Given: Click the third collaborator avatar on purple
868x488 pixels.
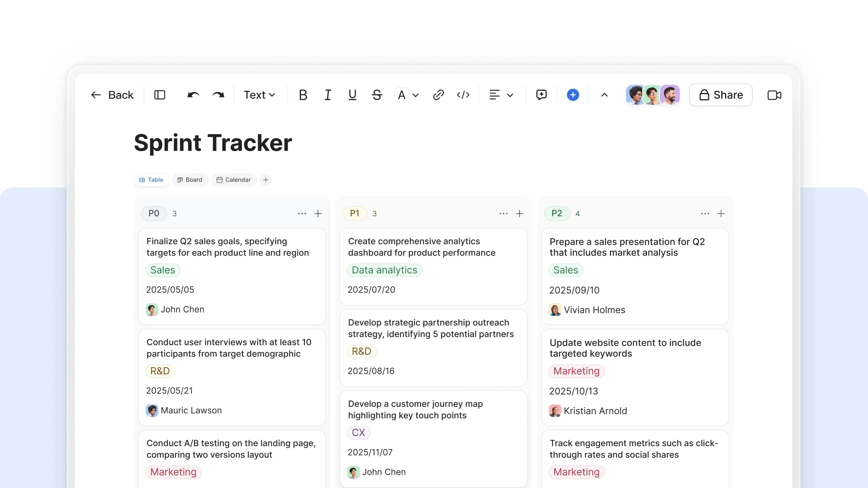Looking at the screenshot, I should tap(670, 95).
